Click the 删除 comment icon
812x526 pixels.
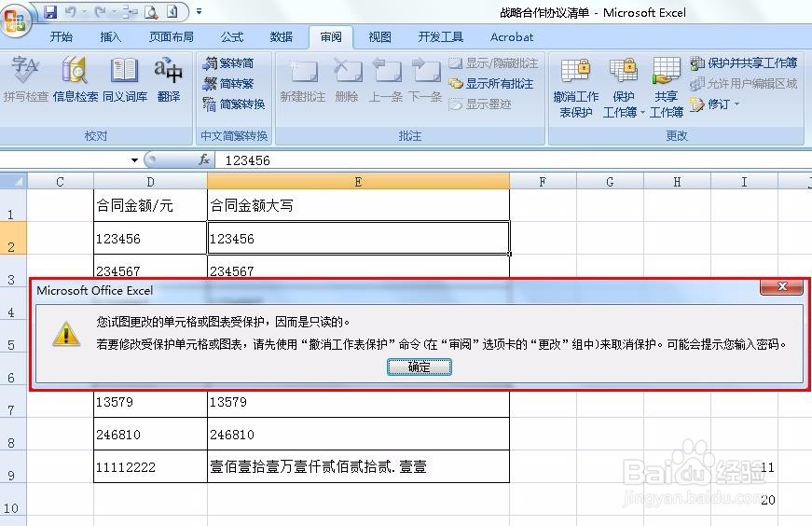(347, 79)
